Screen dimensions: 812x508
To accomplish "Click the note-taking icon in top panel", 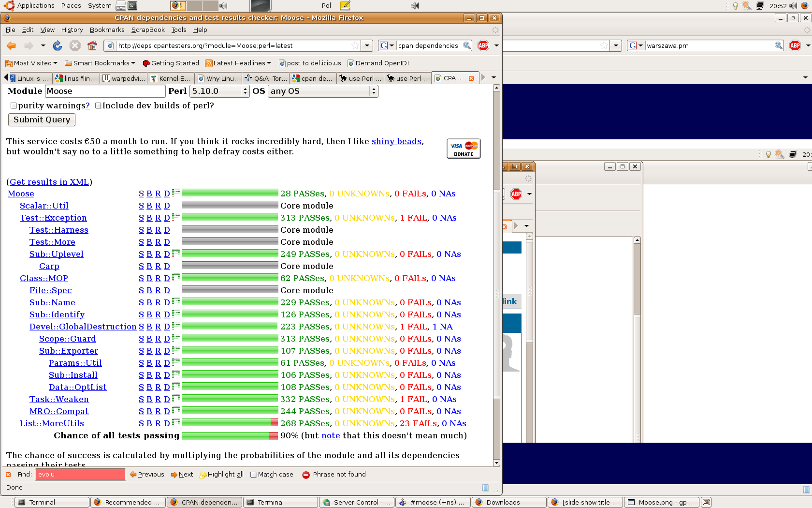I will (345, 6).
